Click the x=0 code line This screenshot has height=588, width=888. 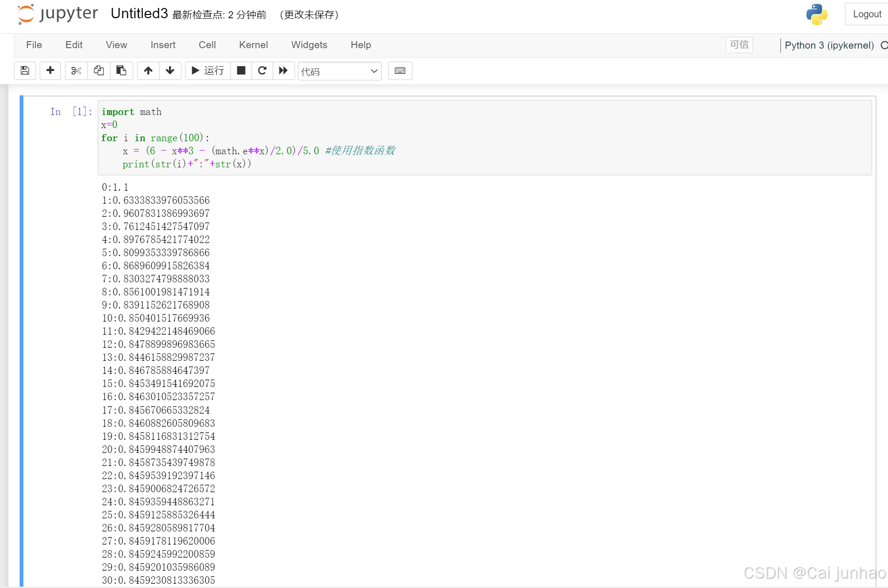[x=109, y=125]
